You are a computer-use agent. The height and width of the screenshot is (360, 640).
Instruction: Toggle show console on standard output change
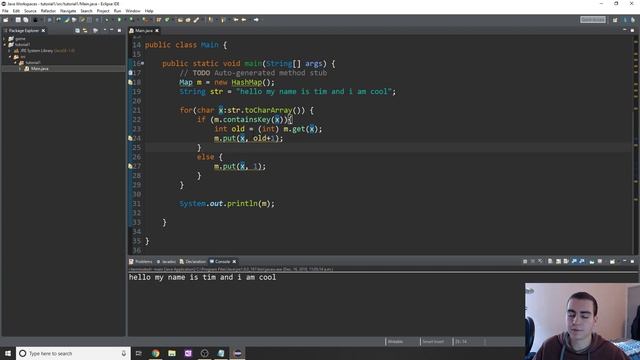(574, 261)
